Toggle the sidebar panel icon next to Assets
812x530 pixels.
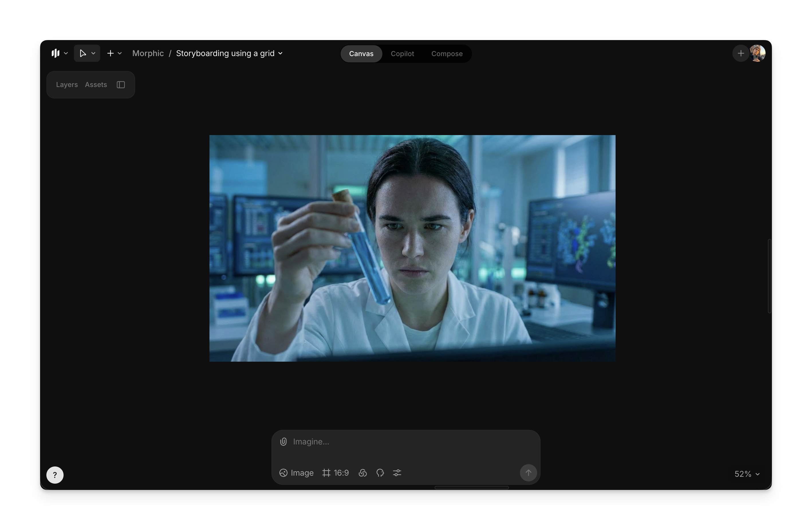[x=121, y=85]
